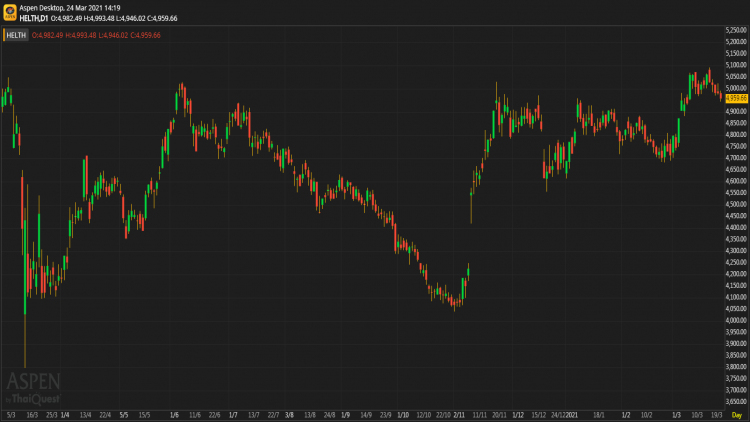Click the yellow Day timeframe label

point(737,415)
